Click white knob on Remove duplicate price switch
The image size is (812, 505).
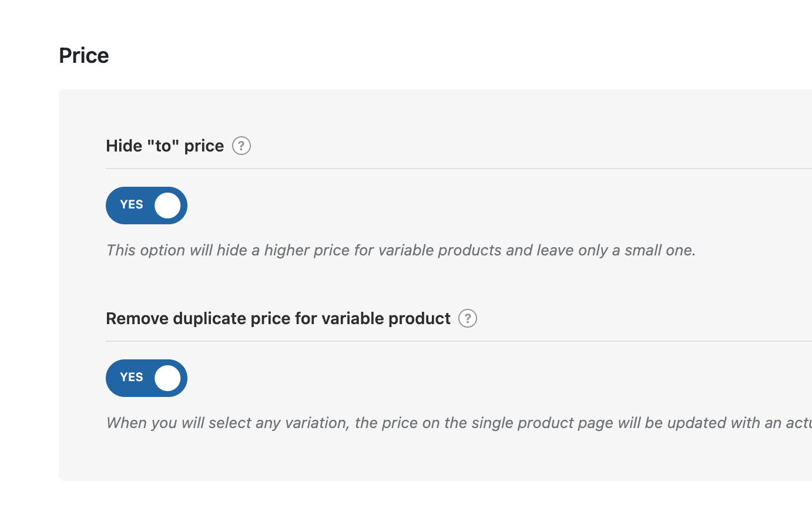pos(167,378)
